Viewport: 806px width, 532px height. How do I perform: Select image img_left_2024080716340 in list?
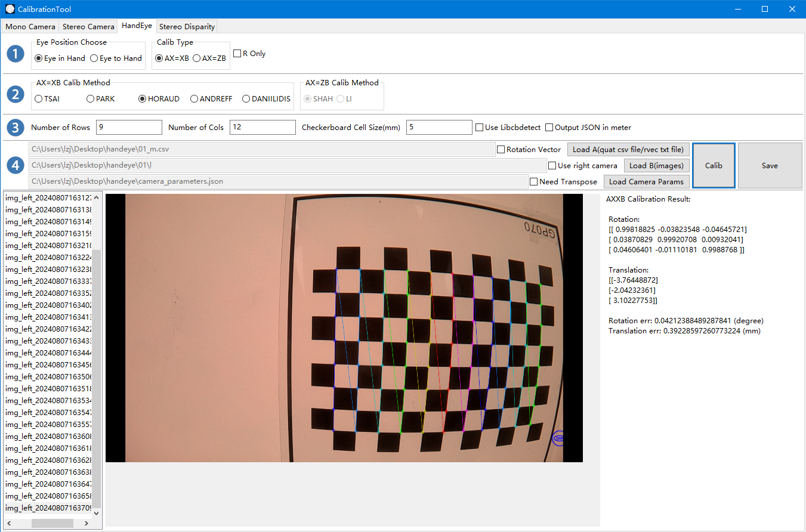48,305
